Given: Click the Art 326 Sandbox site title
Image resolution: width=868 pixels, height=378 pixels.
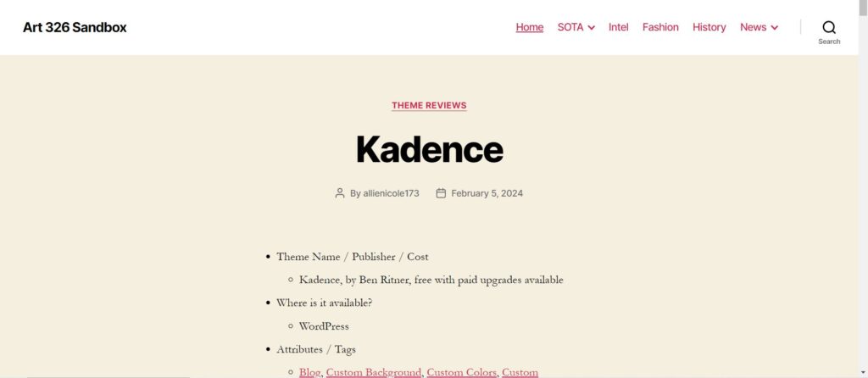Looking at the screenshot, I should [x=75, y=27].
